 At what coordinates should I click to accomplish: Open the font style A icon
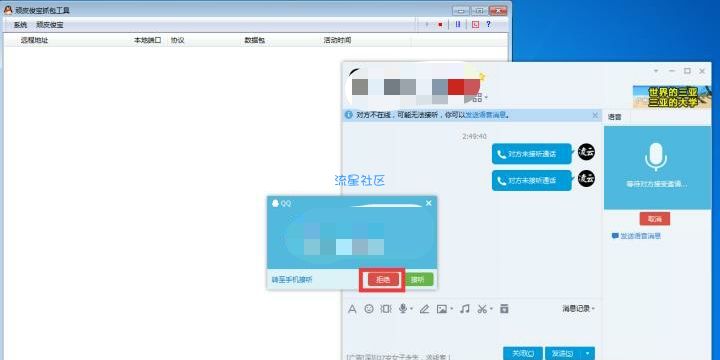pyautogui.click(x=352, y=309)
